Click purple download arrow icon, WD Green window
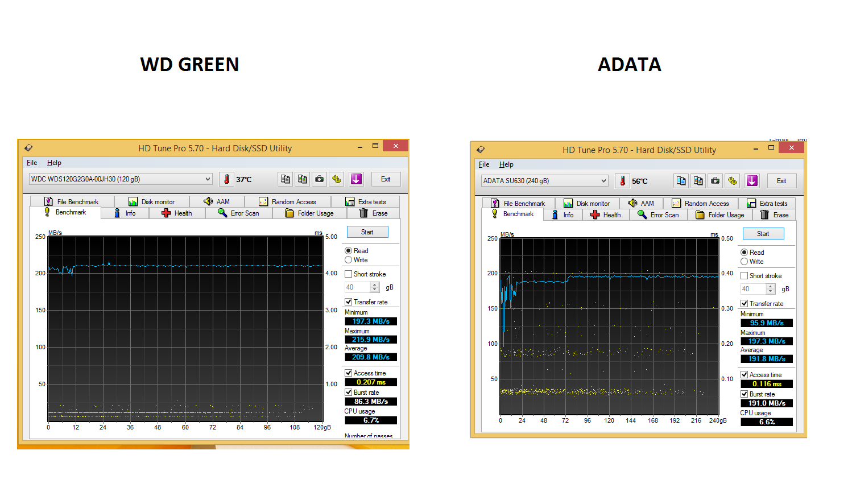This screenshot has height=504, width=852. pyautogui.click(x=356, y=179)
